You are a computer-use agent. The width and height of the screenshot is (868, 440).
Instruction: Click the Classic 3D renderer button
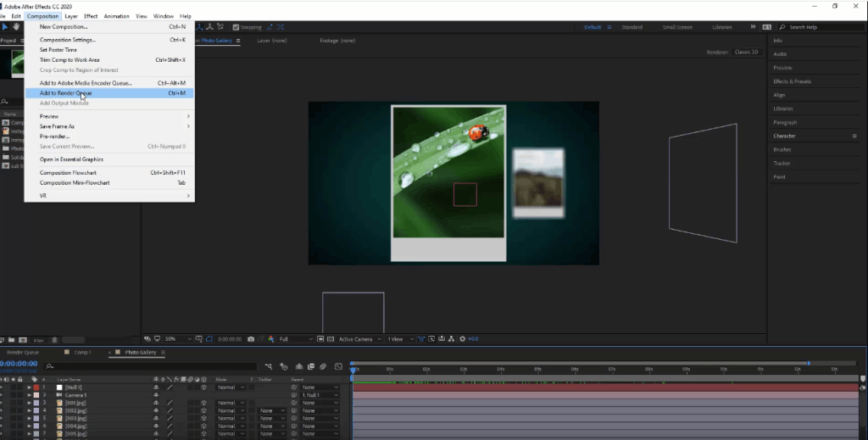pyautogui.click(x=746, y=52)
